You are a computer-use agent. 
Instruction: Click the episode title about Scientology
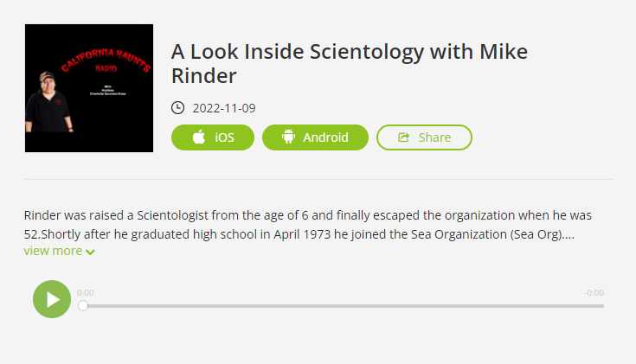350,63
